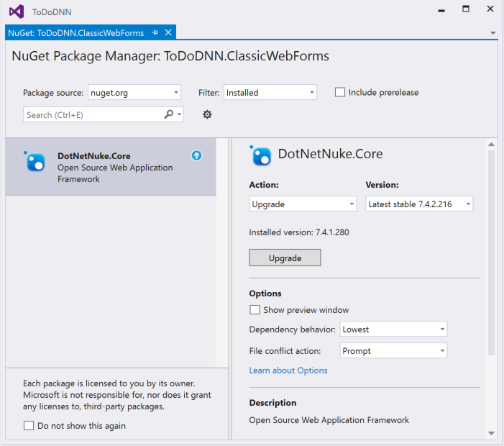
Task: Click DotNetNuke.Core logo in details pane
Action: pyautogui.click(x=260, y=155)
